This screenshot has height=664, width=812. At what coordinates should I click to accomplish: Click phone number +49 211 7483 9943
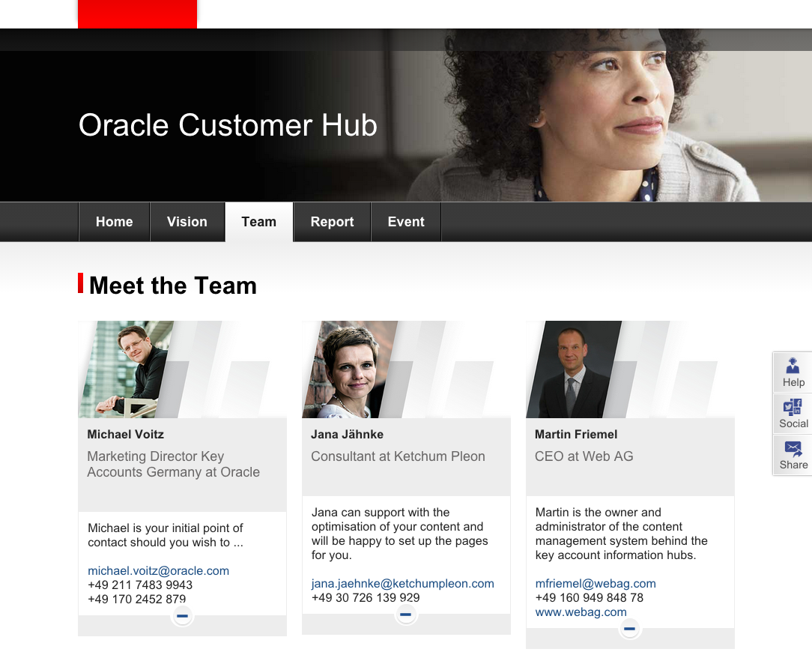(140, 585)
